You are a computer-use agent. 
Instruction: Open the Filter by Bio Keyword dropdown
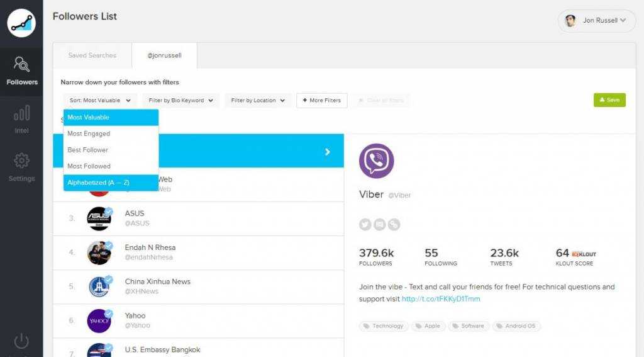pos(180,100)
